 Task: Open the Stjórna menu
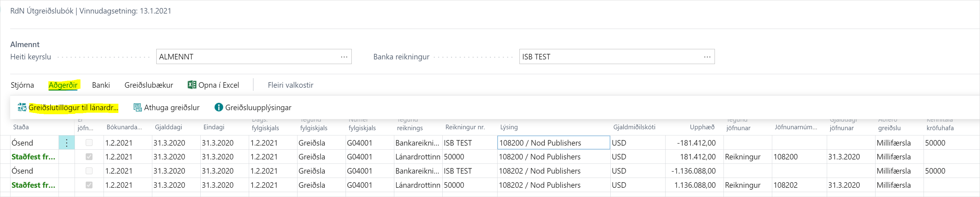[x=22, y=85]
